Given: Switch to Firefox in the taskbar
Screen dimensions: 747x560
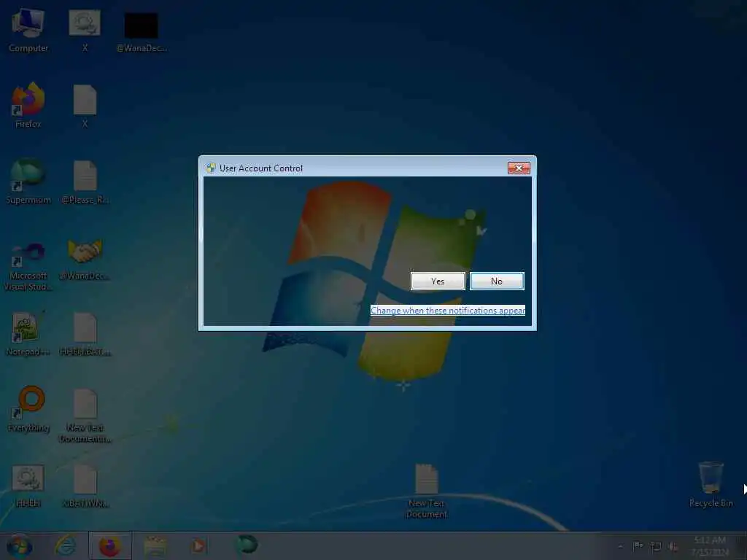Looking at the screenshot, I should pos(109,546).
